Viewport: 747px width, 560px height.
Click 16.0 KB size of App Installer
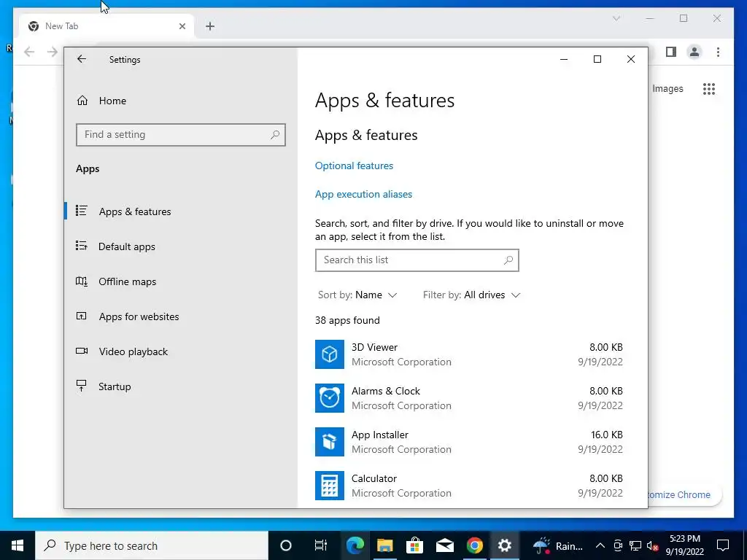pos(606,435)
